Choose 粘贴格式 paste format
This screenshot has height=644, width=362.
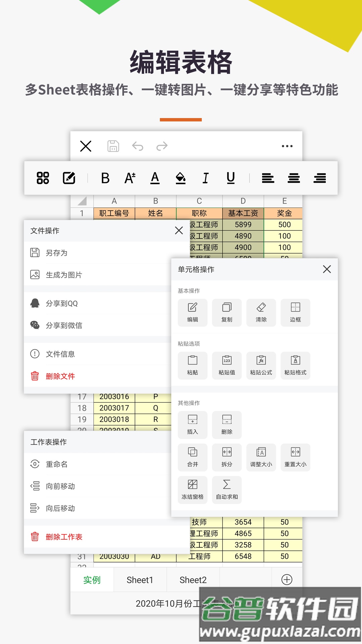(295, 366)
